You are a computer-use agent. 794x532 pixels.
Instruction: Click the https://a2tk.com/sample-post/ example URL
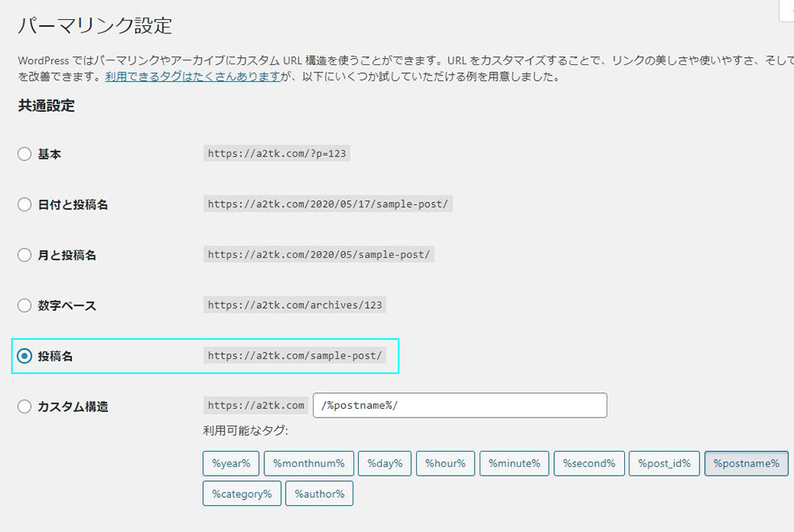295,356
